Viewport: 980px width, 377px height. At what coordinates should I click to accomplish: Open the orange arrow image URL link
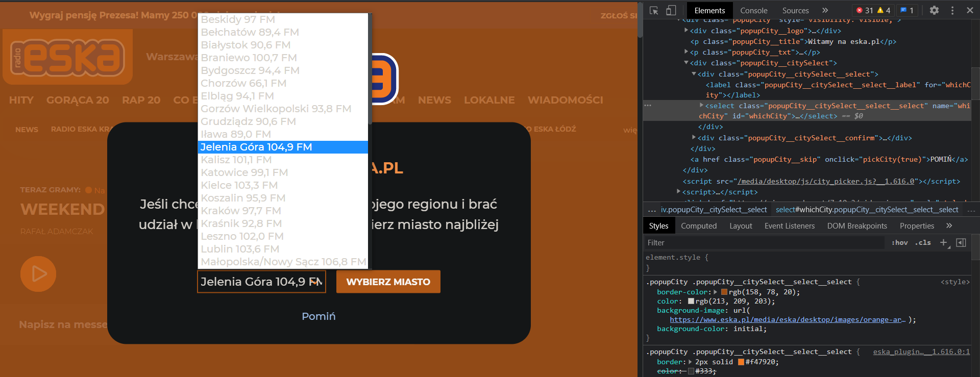click(x=789, y=320)
